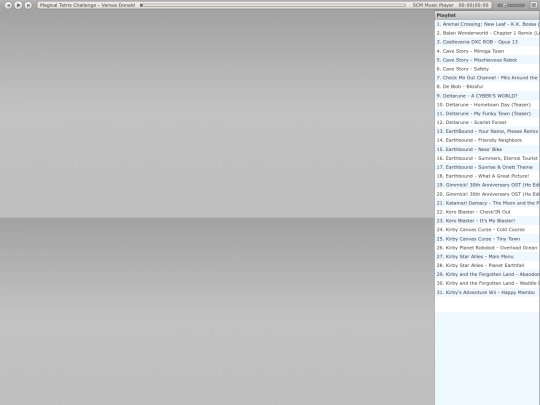Toggle the playlist panel icon

click(x=533, y=5)
